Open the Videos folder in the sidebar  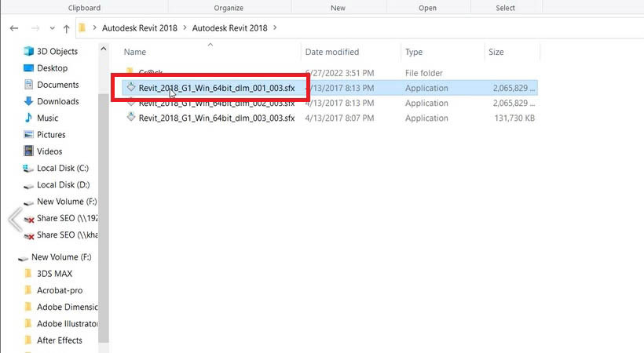[x=49, y=151]
